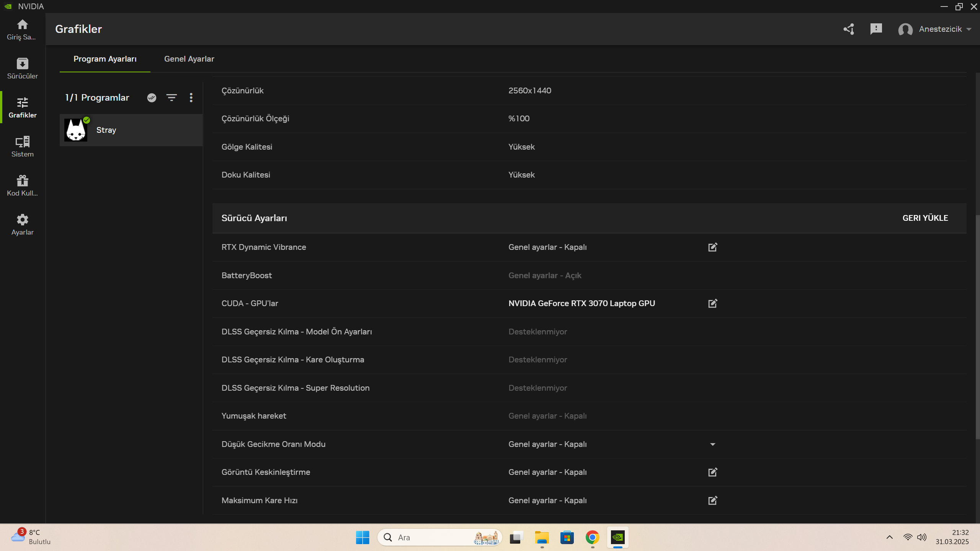Click GERI YÜKLE restore button

tap(925, 218)
